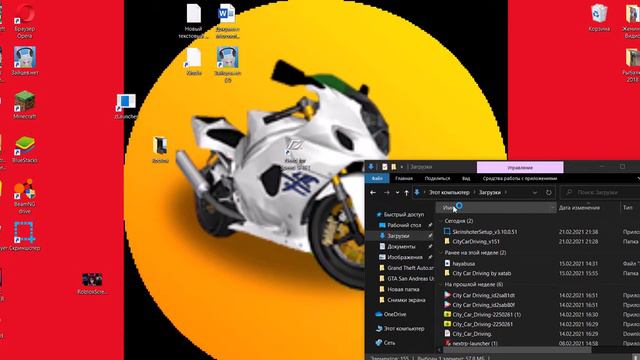The image size is (640, 360).
Task: Open the Opera browser desktop shortcut
Action: 24,21
